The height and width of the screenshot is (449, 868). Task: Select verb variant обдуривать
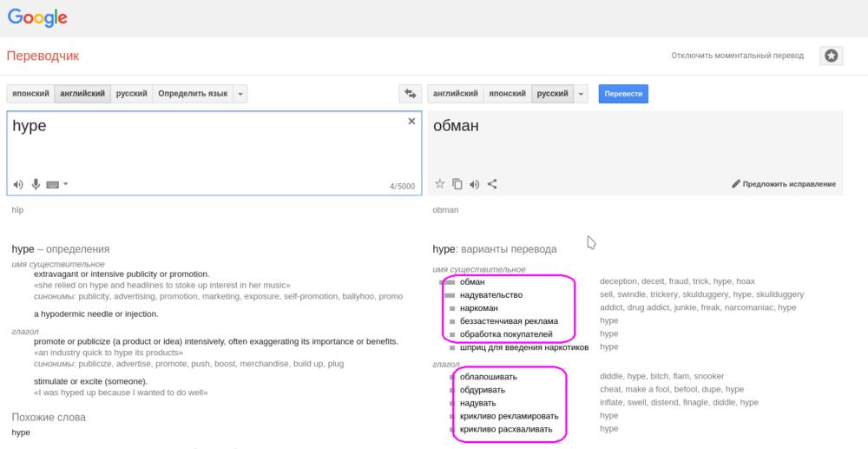click(x=483, y=390)
